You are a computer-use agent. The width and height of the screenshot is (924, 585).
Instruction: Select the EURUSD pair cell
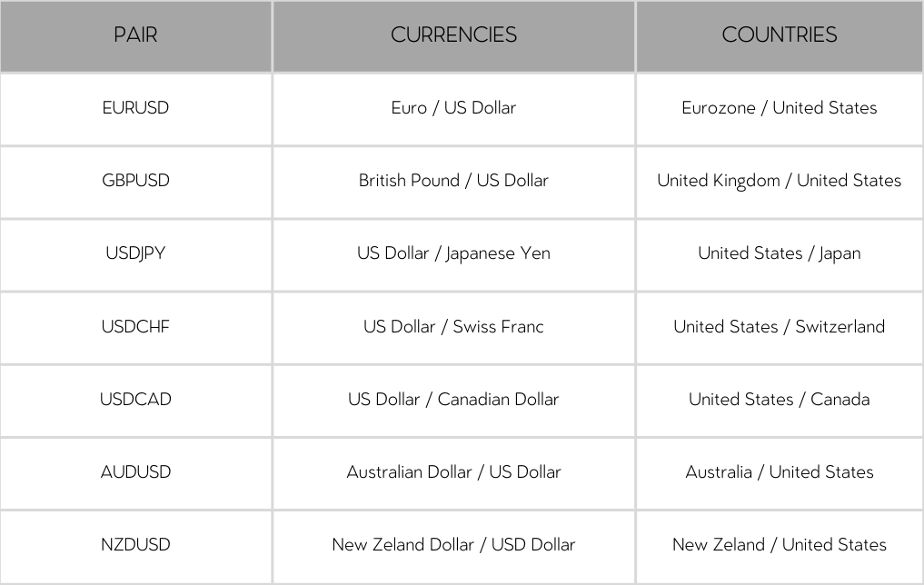pyautogui.click(x=135, y=108)
